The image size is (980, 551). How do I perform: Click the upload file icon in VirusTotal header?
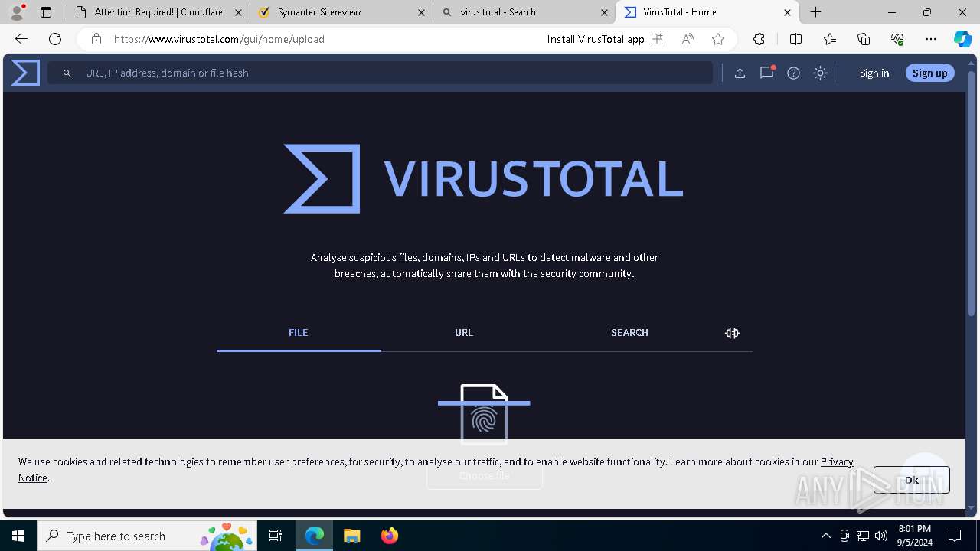click(x=740, y=73)
